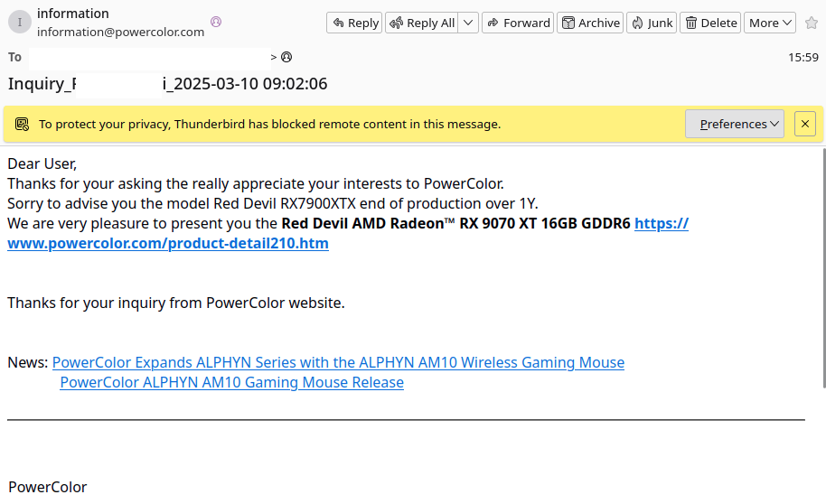The image size is (826, 504).
Task: Click the message time 15:59
Action: [x=803, y=58]
